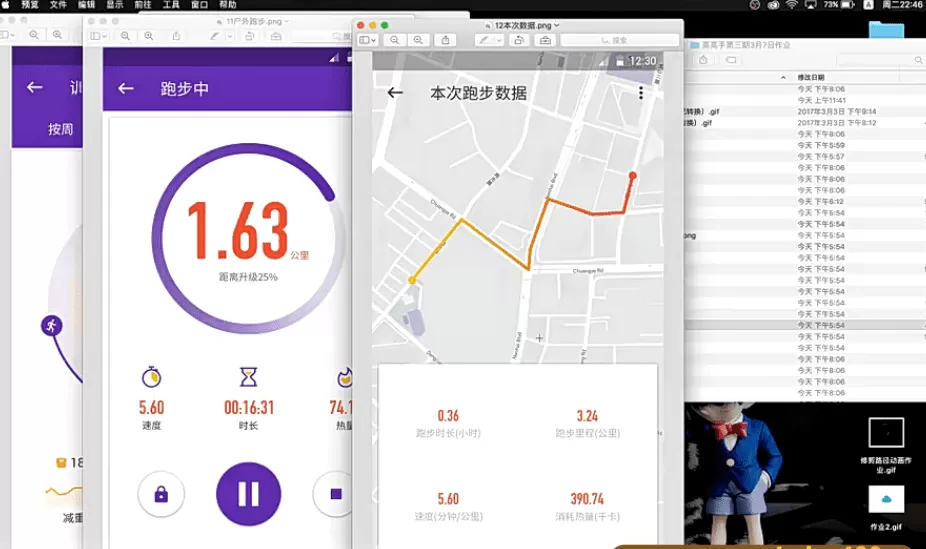Activate the markup pen in 12本次数据.png window
This screenshot has height=549, width=926.
pyautogui.click(x=484, y=40)
